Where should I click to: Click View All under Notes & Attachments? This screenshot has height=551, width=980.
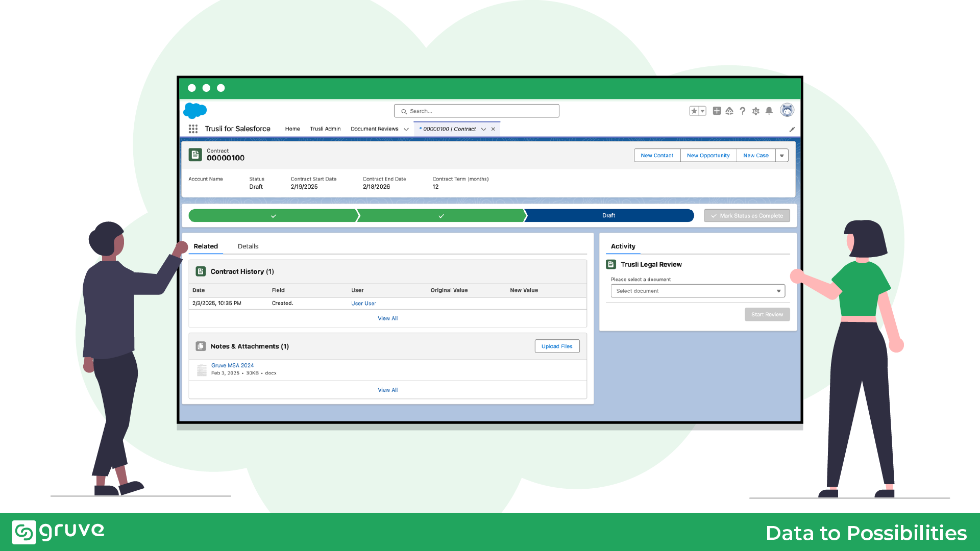pyautogui.click(x=387, y=390)
